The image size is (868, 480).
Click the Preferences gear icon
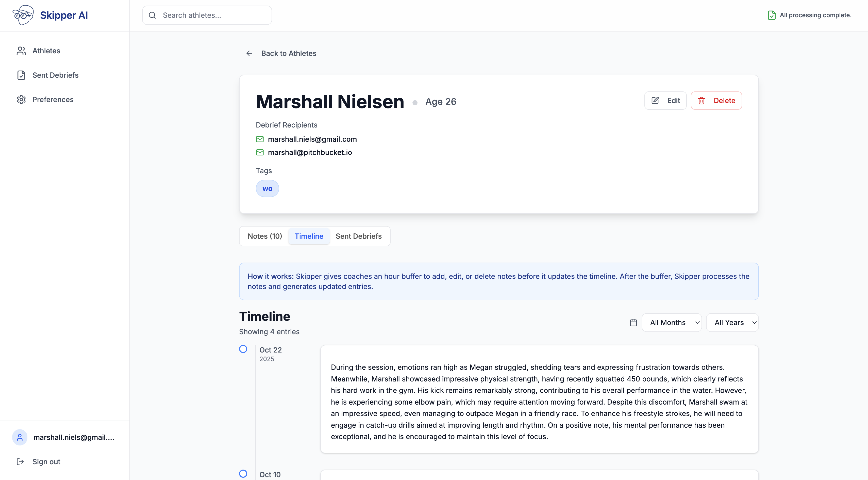[x=21, y=100]
